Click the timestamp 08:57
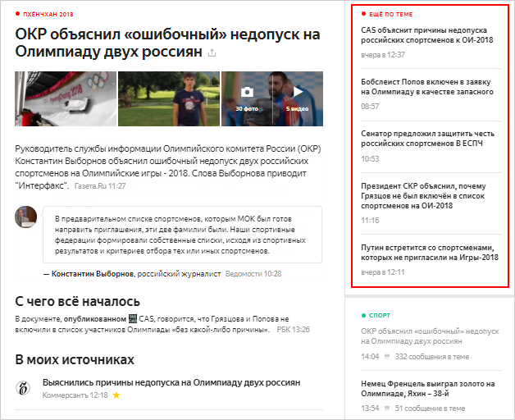Viewport: 515px width, 420px height. coord(370,107)
